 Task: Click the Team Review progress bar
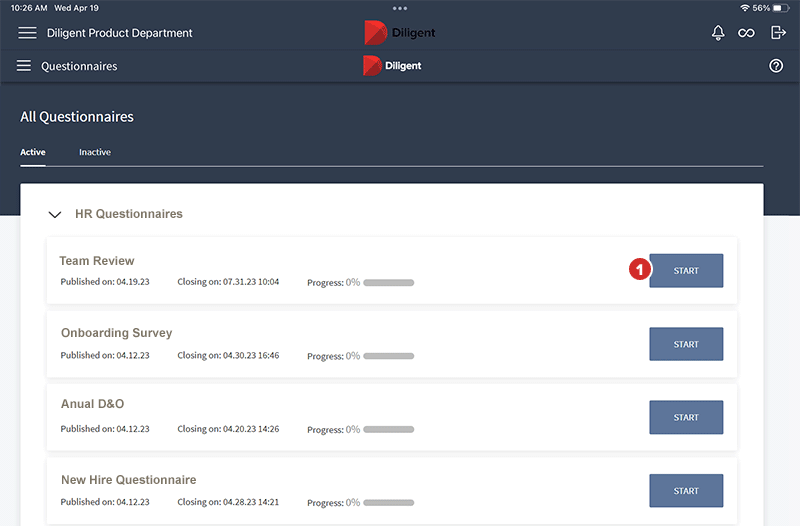388,283
